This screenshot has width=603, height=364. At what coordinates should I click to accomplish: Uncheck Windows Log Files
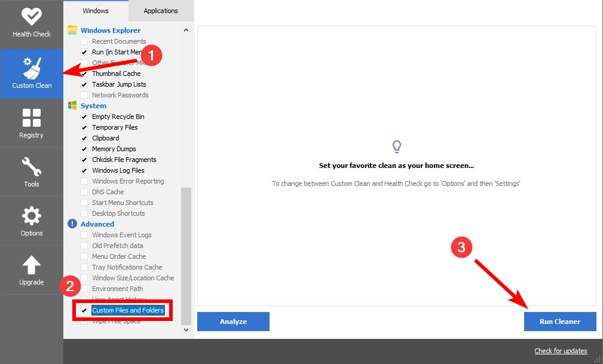tap(84, 170)
